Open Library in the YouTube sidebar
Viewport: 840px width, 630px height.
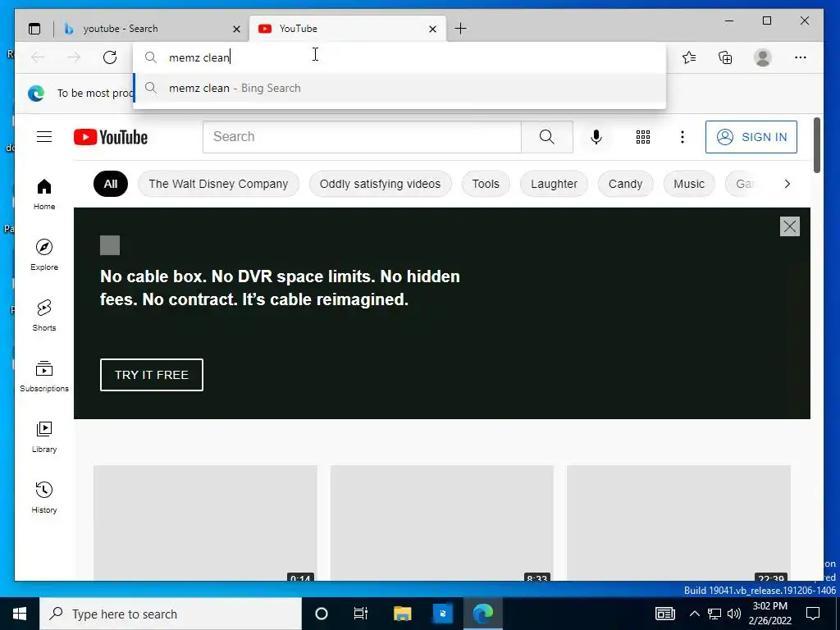[44, 437]
